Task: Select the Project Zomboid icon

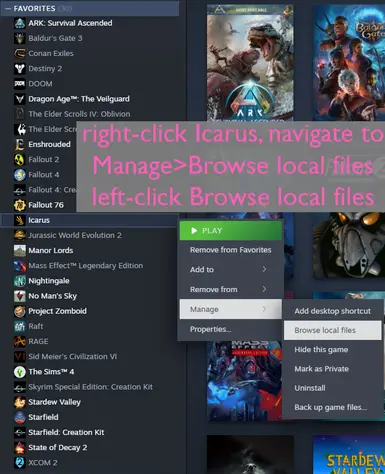Action: 20,311
